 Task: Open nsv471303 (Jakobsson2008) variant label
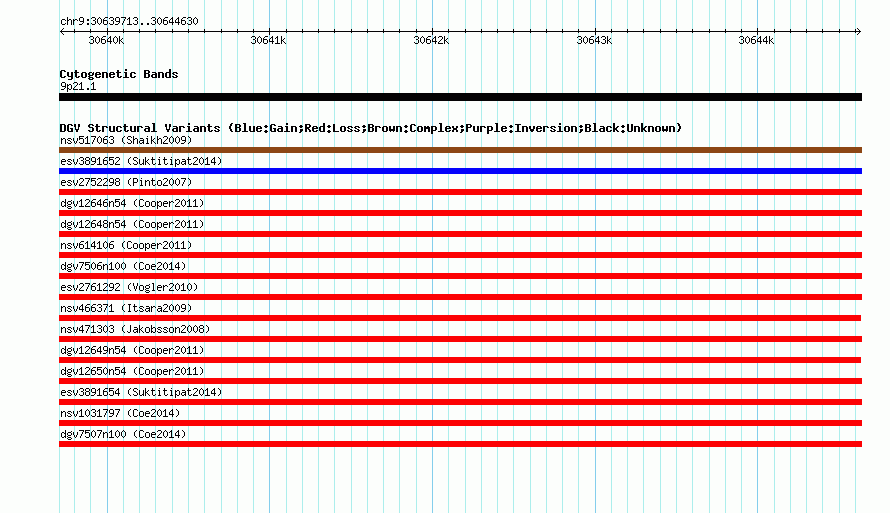(135, 329)
